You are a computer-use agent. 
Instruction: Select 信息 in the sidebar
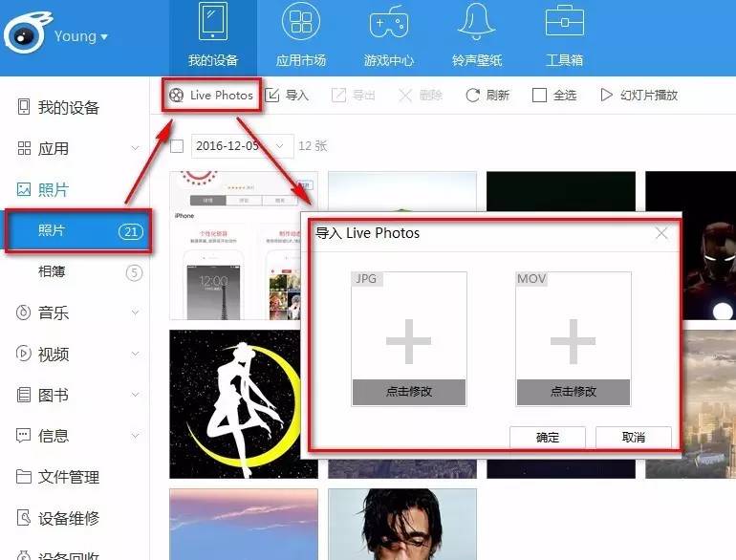tap(43, 436)
